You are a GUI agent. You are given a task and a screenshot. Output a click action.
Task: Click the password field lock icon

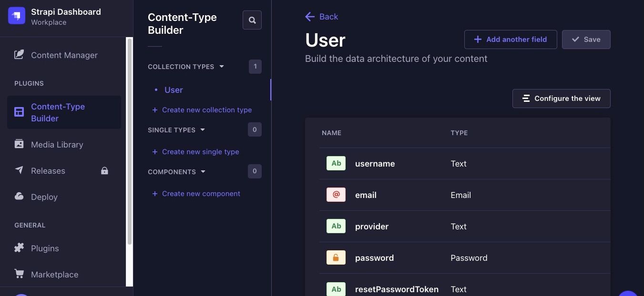point(336,257)
